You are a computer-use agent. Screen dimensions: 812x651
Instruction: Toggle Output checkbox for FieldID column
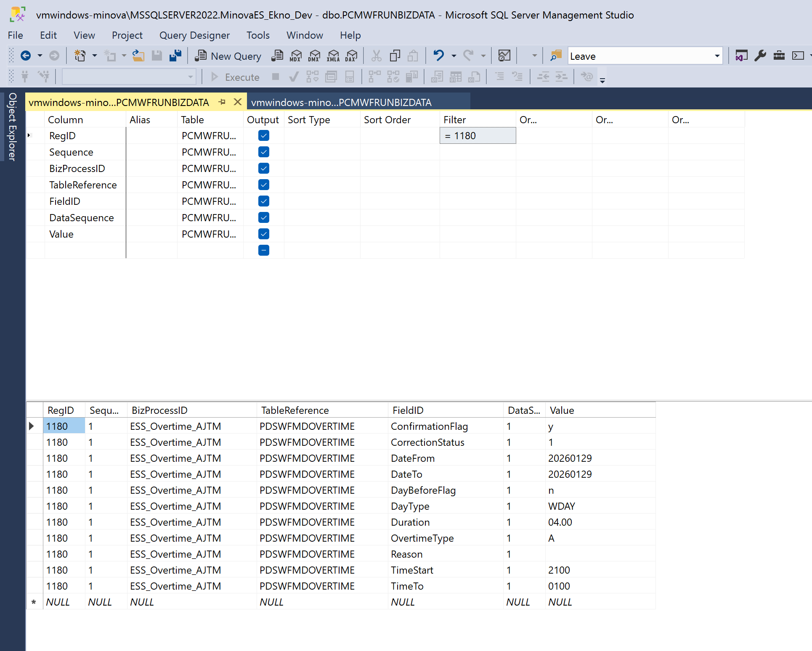(264, 201)
